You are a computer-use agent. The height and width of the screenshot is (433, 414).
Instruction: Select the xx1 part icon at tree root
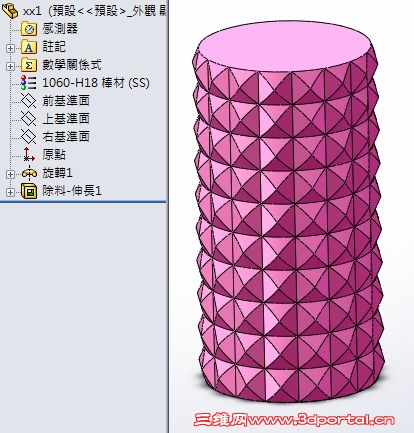tap(10, 11)
